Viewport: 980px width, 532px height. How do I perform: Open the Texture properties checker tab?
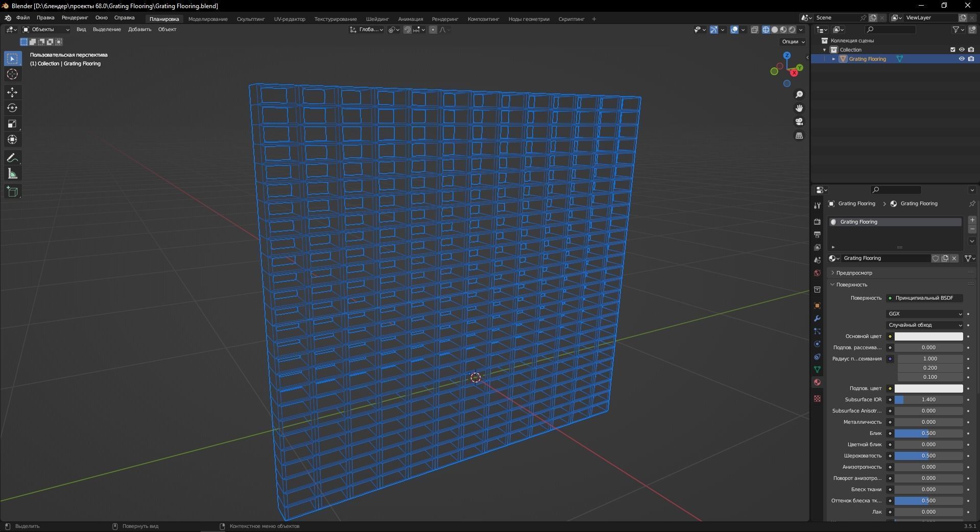click(x=817, y=398)
